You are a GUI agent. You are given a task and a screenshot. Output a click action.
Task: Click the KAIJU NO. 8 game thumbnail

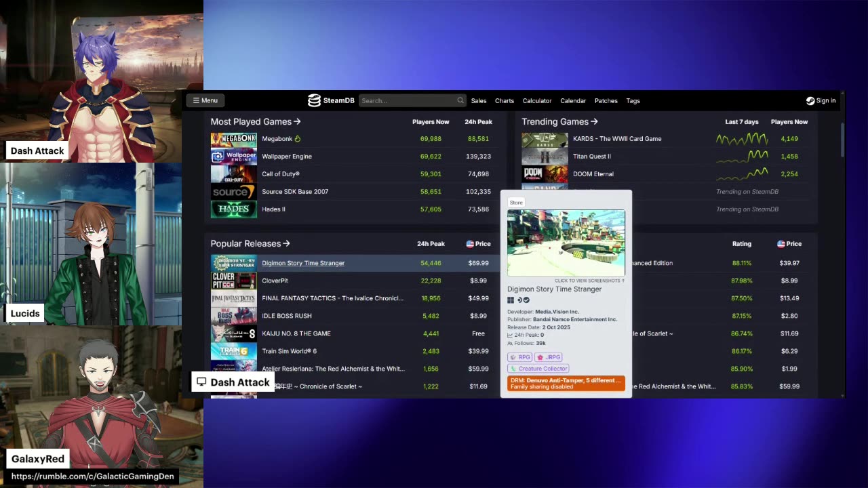(x=234, y=333)
